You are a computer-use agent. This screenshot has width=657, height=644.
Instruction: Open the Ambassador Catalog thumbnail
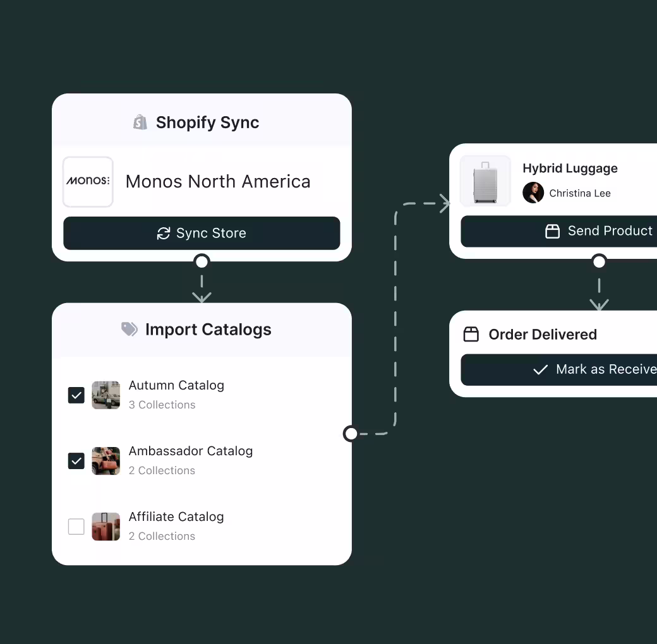[x=106, y=461]
